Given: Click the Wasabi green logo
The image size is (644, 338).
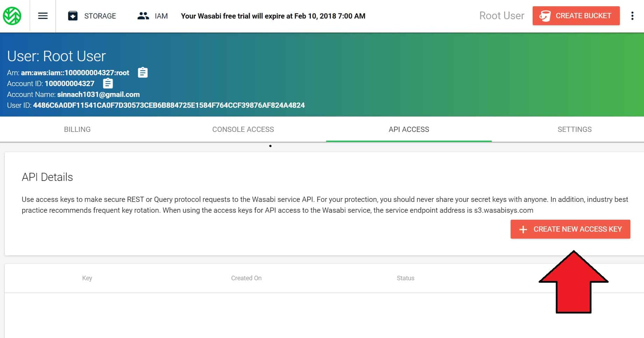Looking at the screenshot, I should 12,16.
